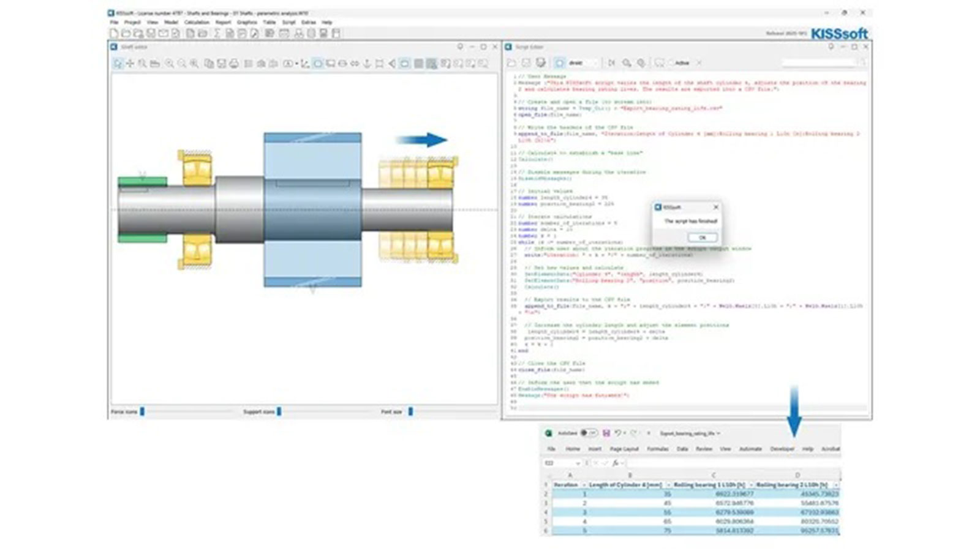Click the magnifier search icon in Script Editor toolbar
Image resolution: width=980 pixels, height=551 pixels.
click(x=627, y=63)
